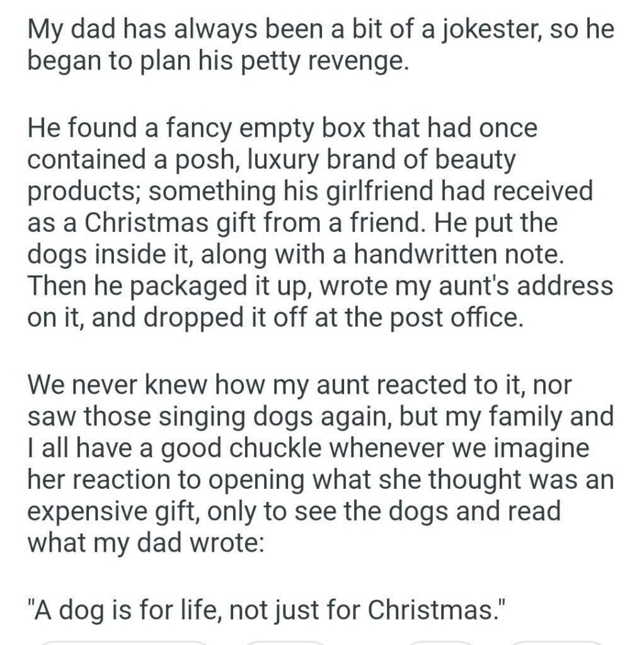
Task: Click the rightmost pill button at the bottom edge
Action: pyautogui.click(x=556, y=641)
